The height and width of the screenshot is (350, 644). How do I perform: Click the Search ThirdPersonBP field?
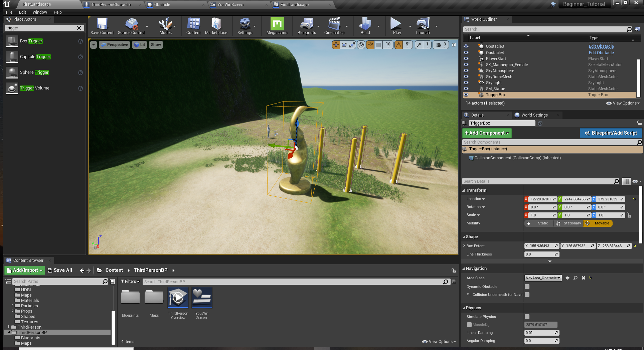click(296, 282)
